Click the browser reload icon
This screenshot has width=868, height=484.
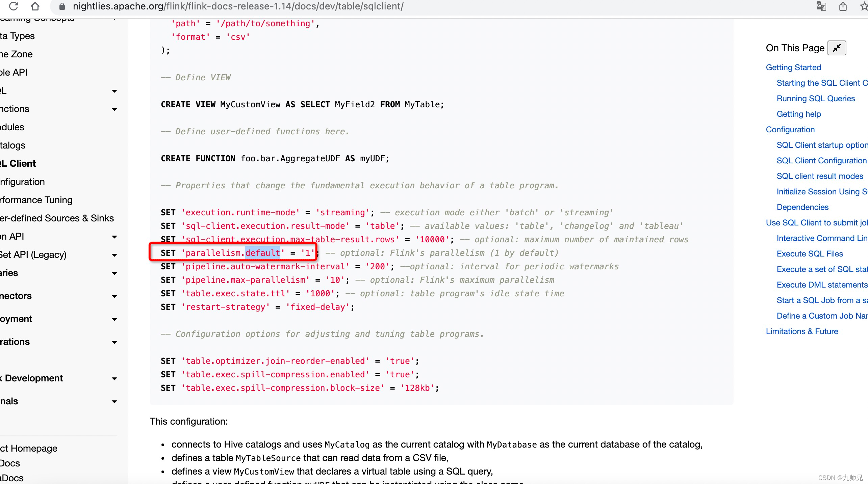point(14,6)
